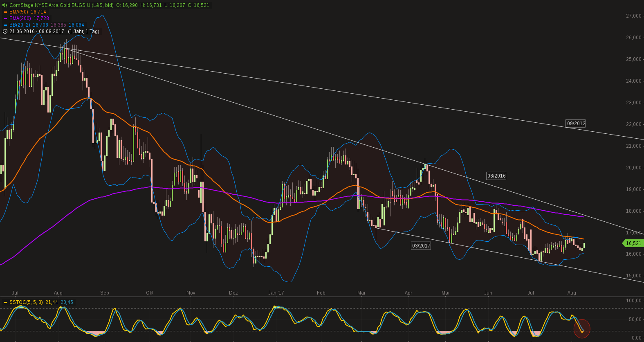Click the green current price tag 16,521
This screenshot has width=644, height=342.
(633, 243)
